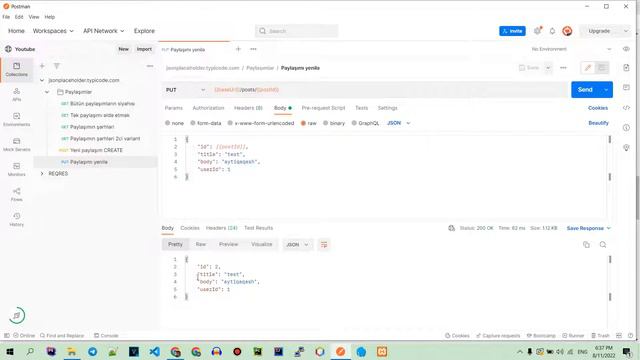Open the Monitors sidebar panel
The height and width of the screenshot is (360, 640).
click(16, 169)
